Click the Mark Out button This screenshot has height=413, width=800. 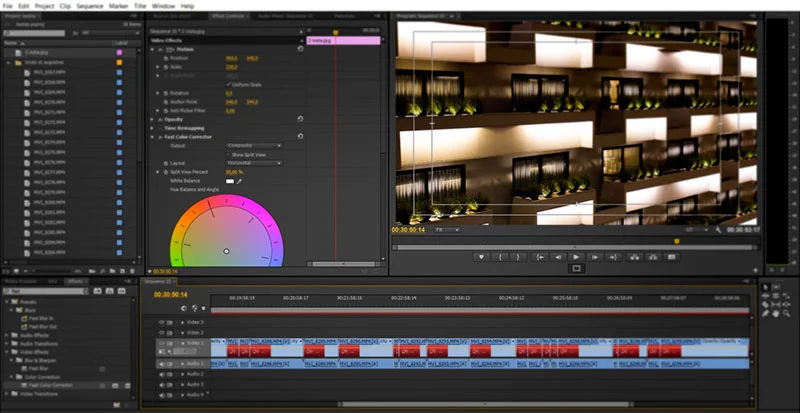pos(518,257)
